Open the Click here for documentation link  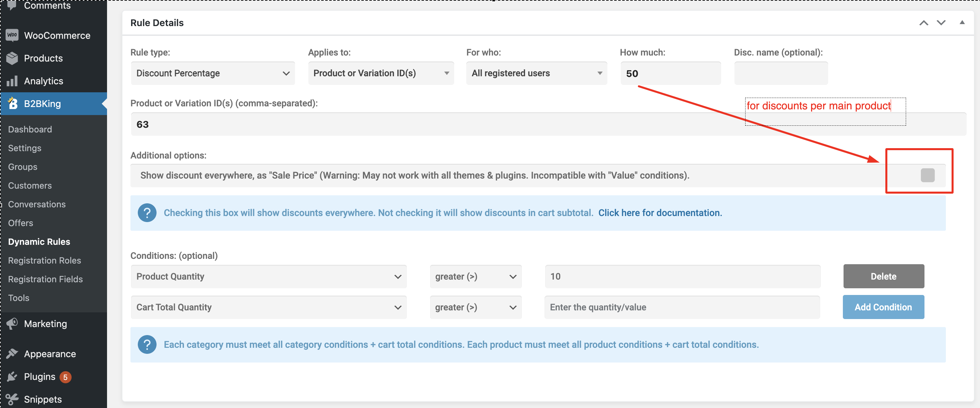pyautogui.click(x=660, y=213)
